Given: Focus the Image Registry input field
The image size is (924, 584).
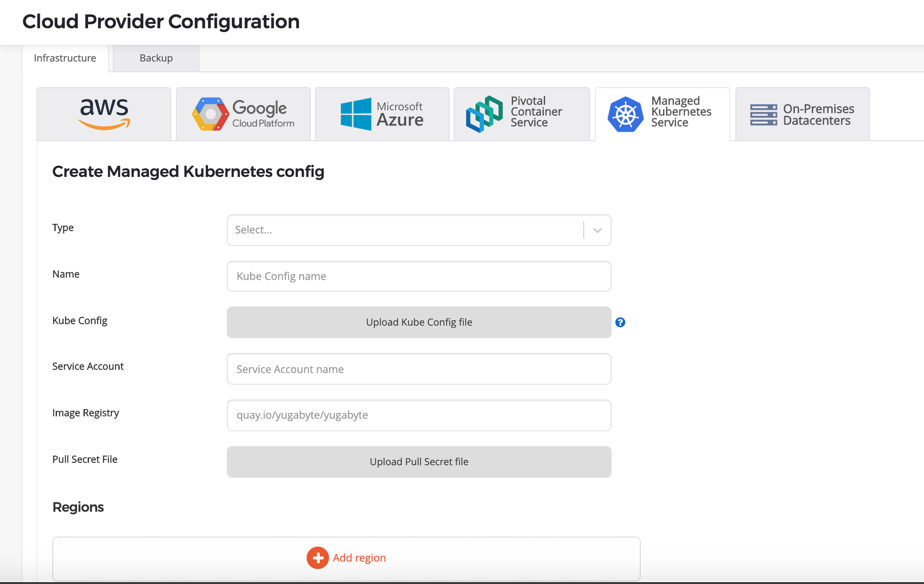Looking at the screenshot, I should point(419,415).
